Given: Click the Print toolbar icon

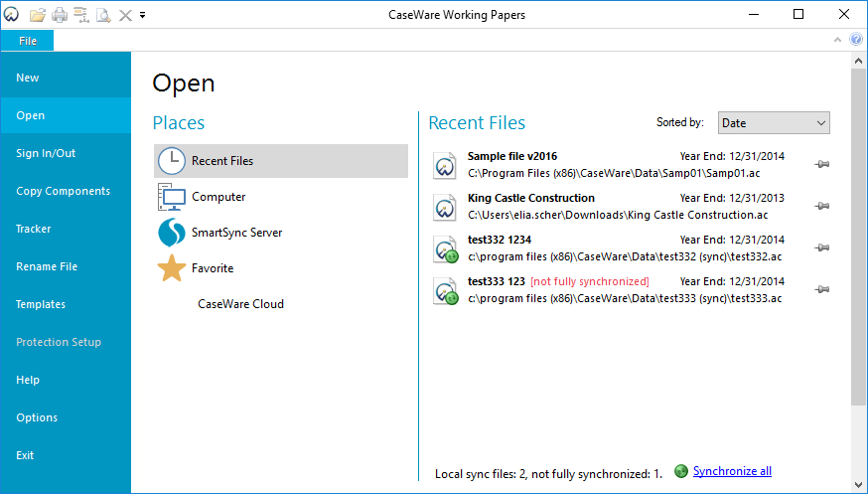Looking at the screenshot, I should [x=60, y=15].
